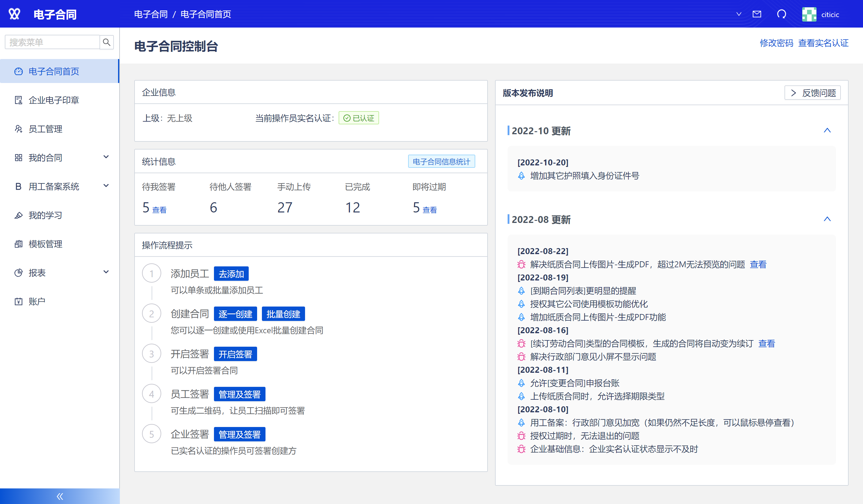Screen dimensions: 863x504
Task: Open 我的学习 from the sidebar
Action: coord(45,215)
